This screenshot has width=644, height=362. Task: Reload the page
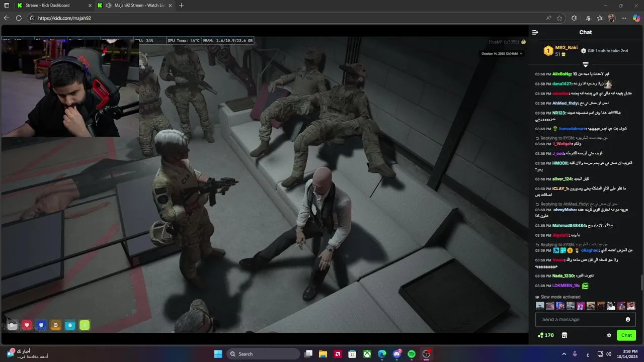pos(19,18)
